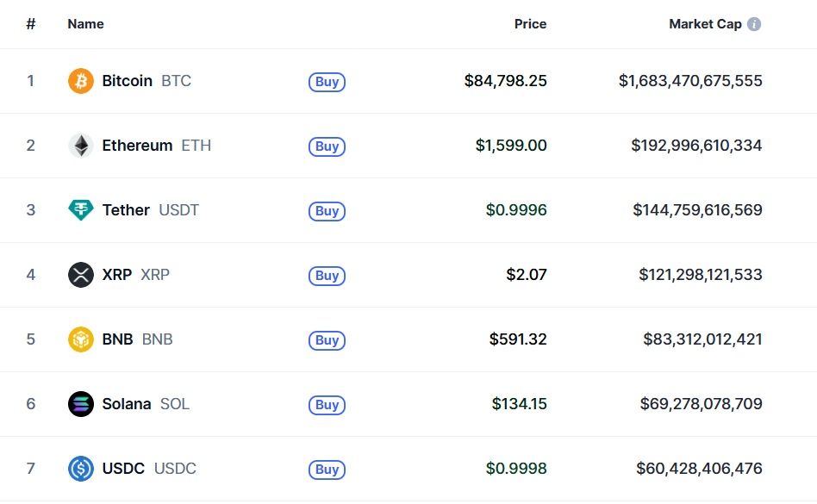Click the Ethereum diamond logo icon
This screenshot has height=504, width=817.
[x=80, y=146]
